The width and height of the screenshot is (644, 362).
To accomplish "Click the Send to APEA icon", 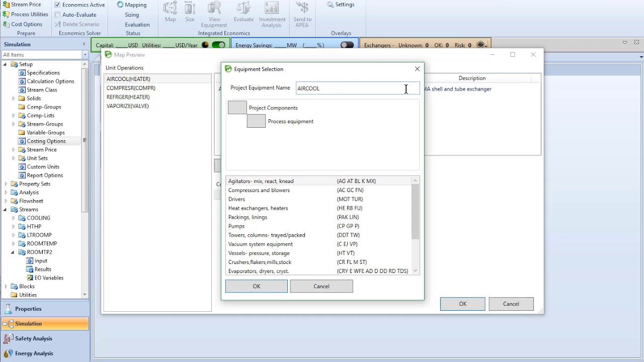I will coord(302,15).
